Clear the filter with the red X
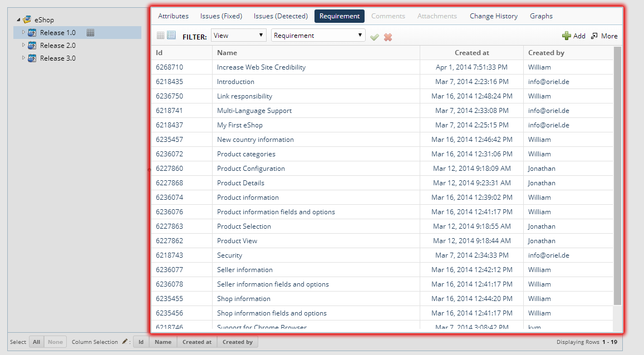Screen dimensions: 644x355 click(x=388, y=37)
